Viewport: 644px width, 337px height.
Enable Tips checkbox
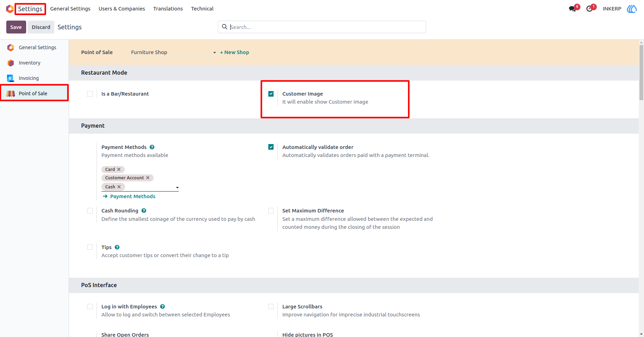click(x=90, y=247)
